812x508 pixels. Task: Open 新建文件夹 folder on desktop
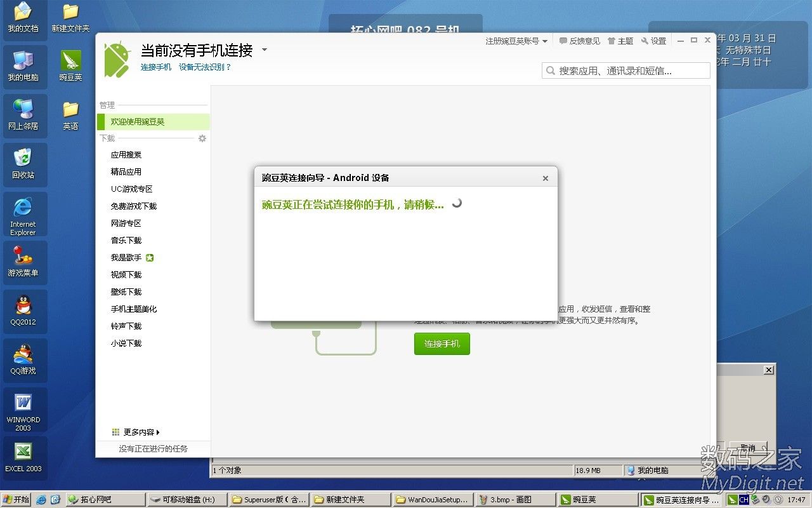pyautogui.click(x=70, y=18)
